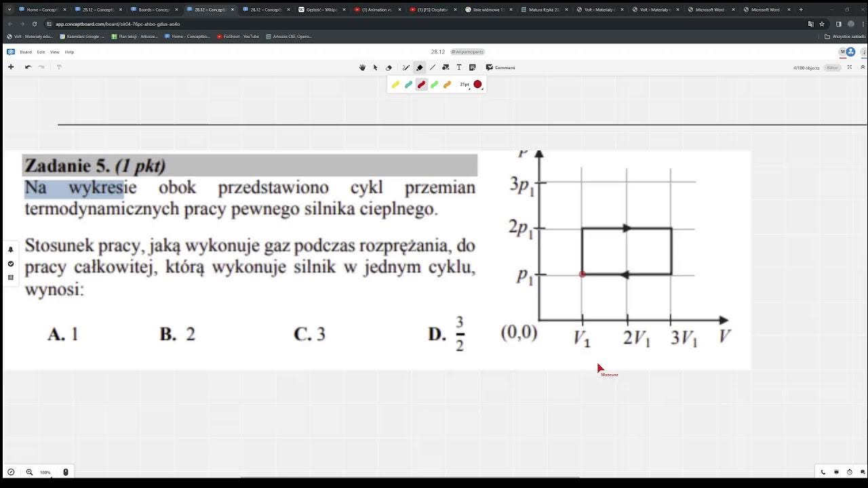Open the Plan lekcji bookmark
Viewport: 868px width, 488px height.
135,37
